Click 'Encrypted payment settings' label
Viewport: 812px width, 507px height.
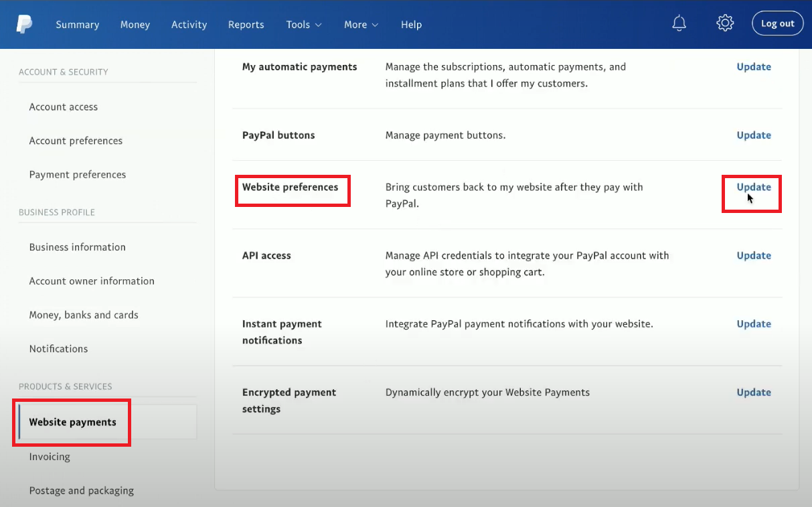pyautogui.click(x=289, y=401)
